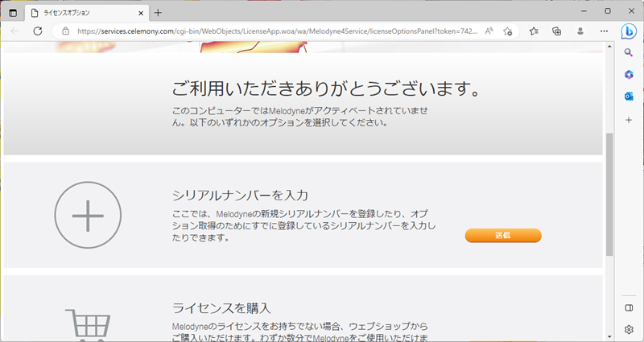This screenshot has height=342, width=644.
Task: Click the scrollbar up arrow
Action: pyautogui.click(x=609, y=46)
